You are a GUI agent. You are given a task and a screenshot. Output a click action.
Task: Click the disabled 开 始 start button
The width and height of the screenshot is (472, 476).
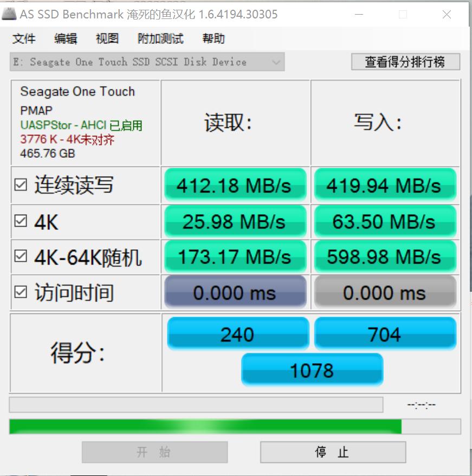click(154, 452)
